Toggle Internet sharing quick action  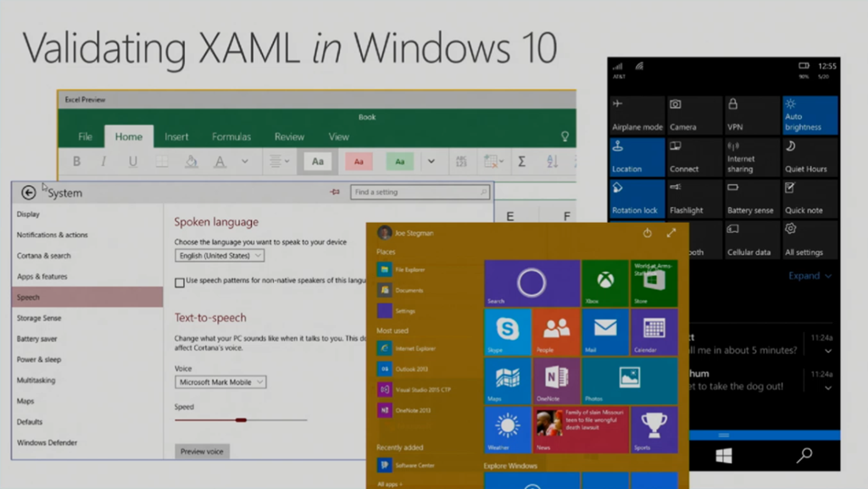(x=752, y=157)
